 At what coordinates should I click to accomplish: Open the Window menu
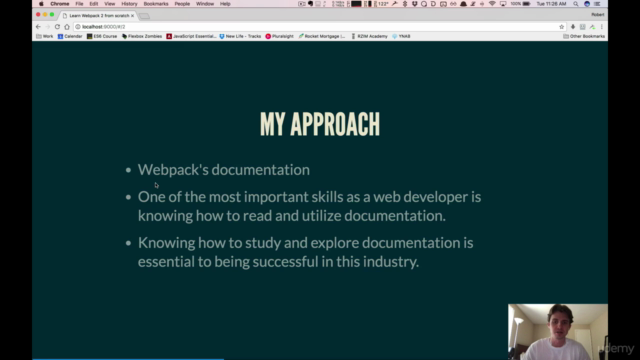click(x=205, y=4)
